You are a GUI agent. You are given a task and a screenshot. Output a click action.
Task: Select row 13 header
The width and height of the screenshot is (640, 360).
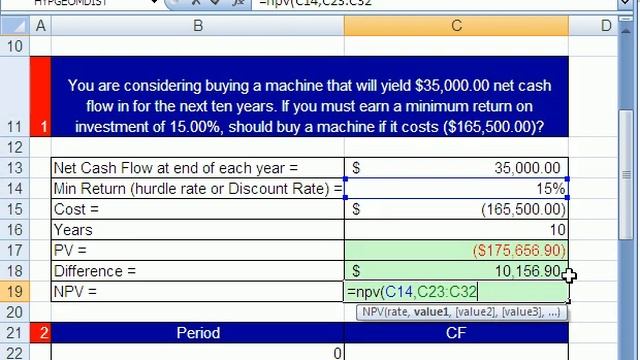[x=15, y=168]
